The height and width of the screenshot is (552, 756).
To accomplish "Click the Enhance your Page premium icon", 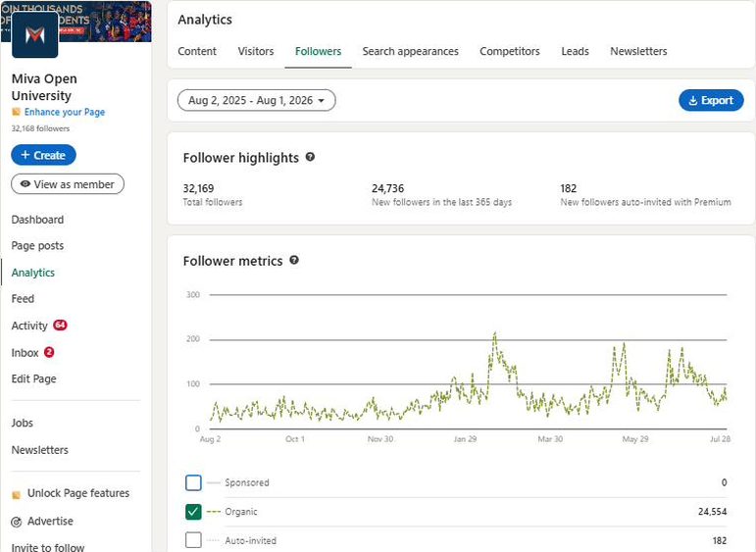I will click(17, 112).
